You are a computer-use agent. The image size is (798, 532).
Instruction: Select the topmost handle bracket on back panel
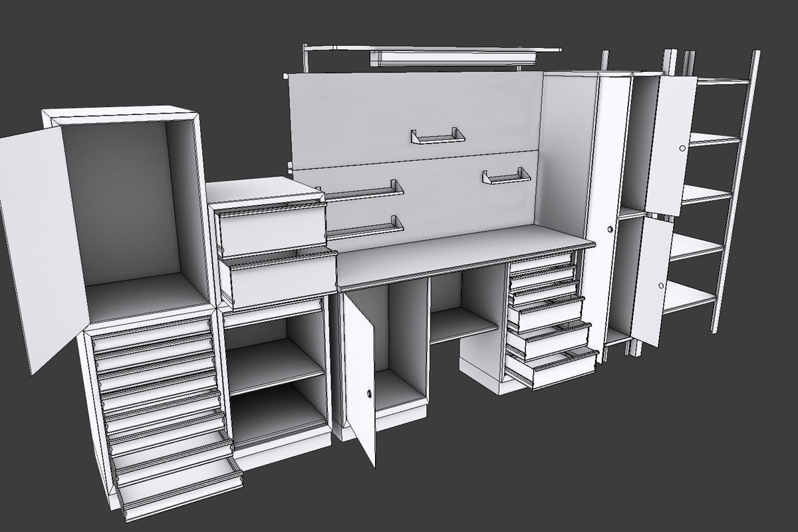(x=438, y=136)
